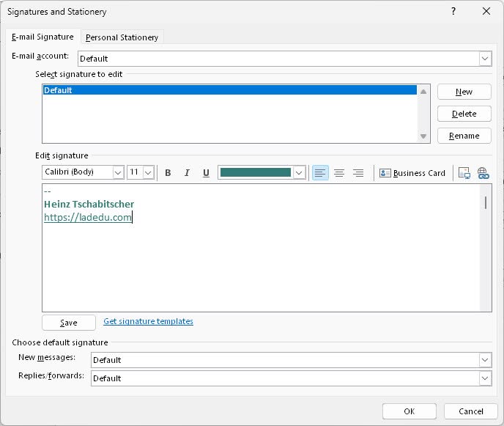
Task: Center the signature text
Action: 339,173
